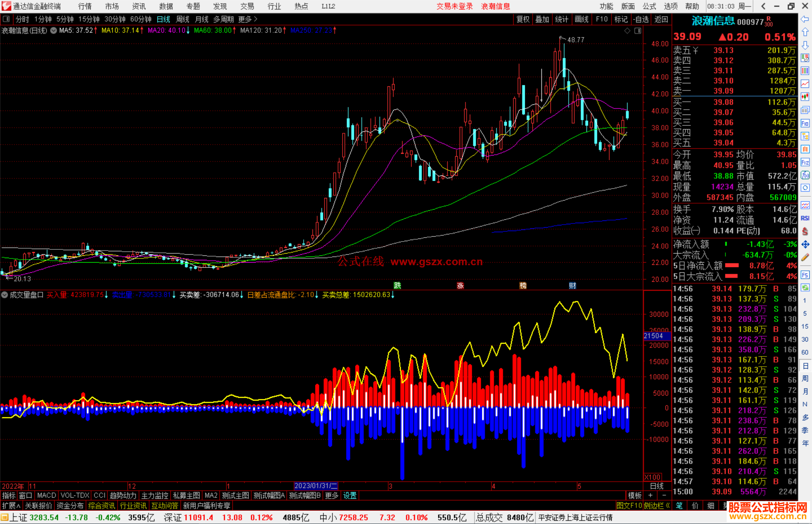812x524 pixels.
Task: Select the pencil drawing tool icon
Action: 805,257
